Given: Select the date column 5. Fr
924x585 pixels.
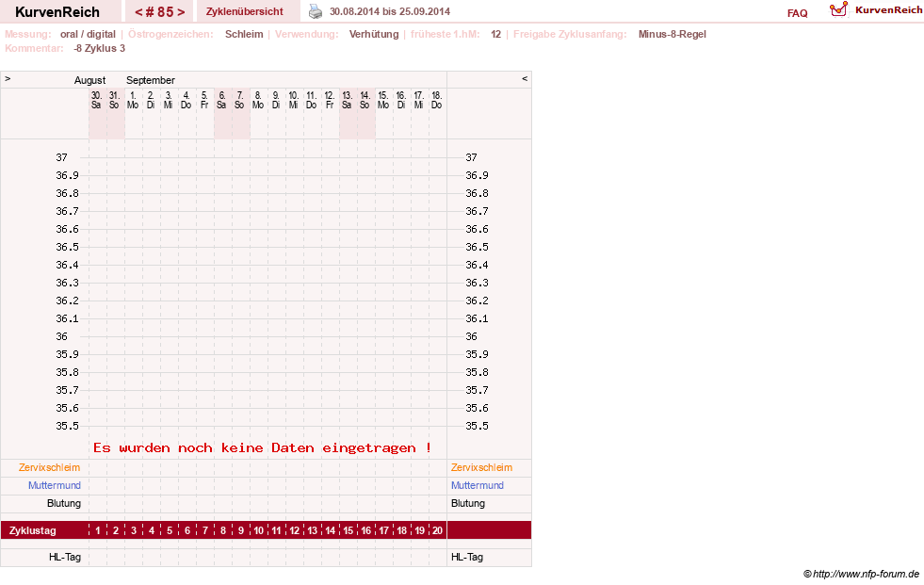Looking at the screenshot, I should pos(203,100).
